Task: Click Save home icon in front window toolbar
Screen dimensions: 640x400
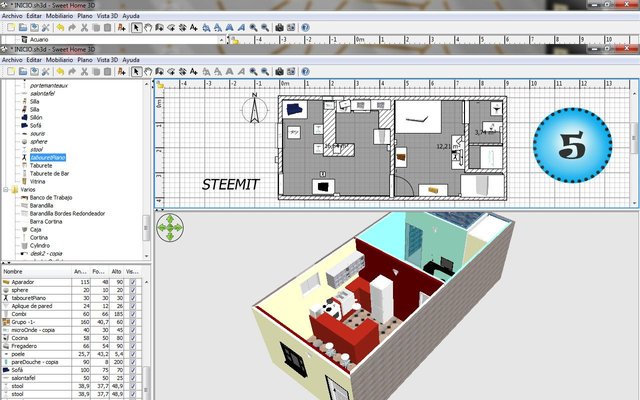Action: pos(34,71)
